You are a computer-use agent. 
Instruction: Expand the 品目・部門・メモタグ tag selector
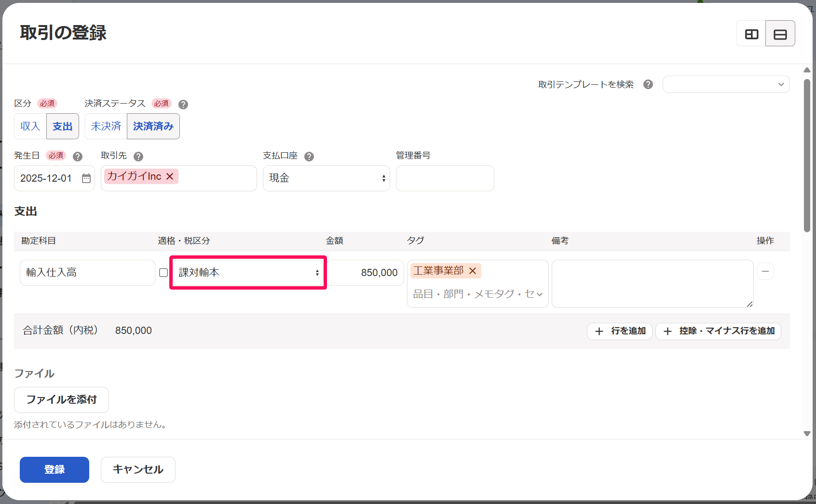pos(478,294)
